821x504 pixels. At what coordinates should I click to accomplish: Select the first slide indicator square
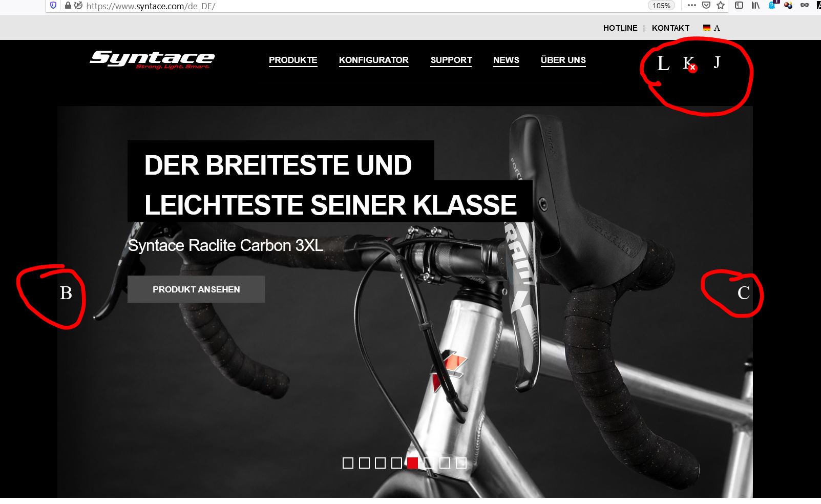pos(348,463)
